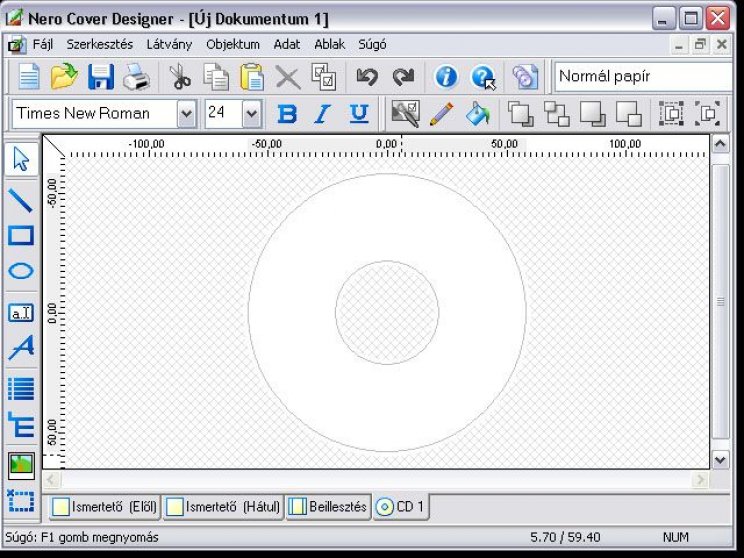Expand the Times New Roman font dropdown
The image size is (744, 558).
click(186, 114)
